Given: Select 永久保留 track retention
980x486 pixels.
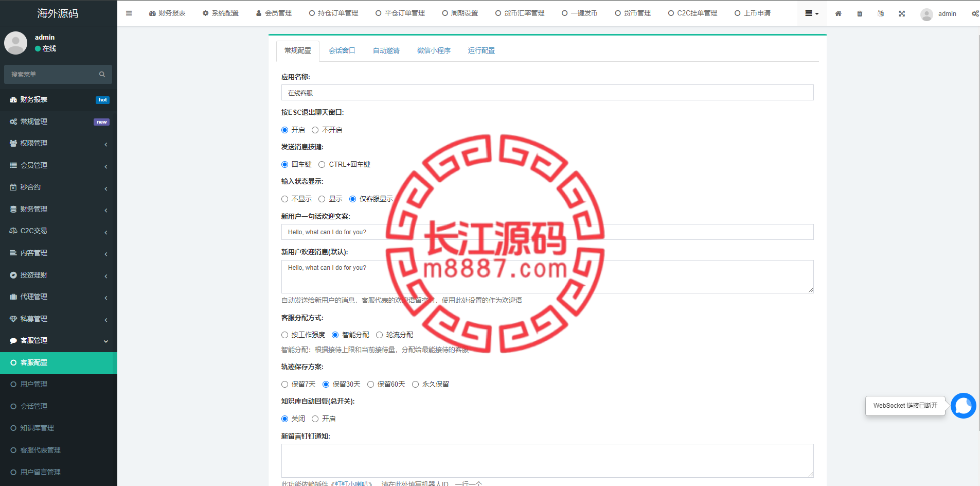Looking at the screenshot, I should tap(416, 385).
